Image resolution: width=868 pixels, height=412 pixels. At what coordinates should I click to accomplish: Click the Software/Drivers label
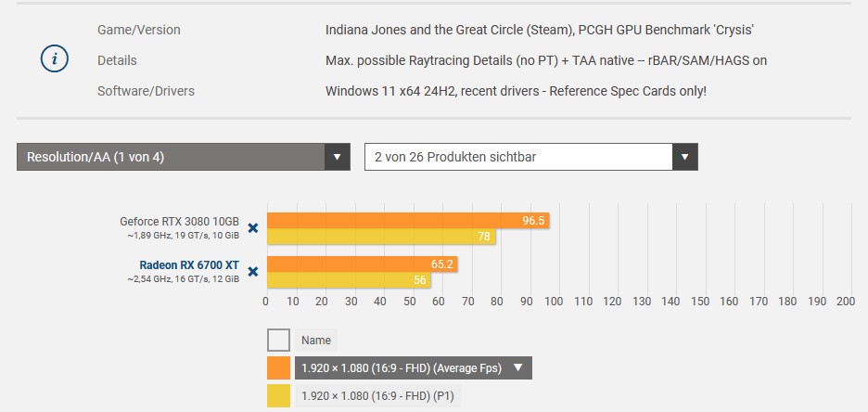147,91
